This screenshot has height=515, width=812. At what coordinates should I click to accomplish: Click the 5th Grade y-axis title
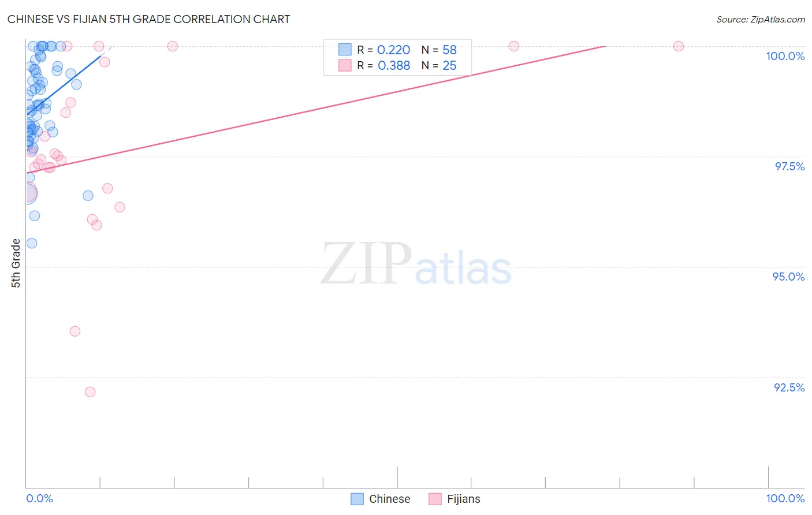16,263
